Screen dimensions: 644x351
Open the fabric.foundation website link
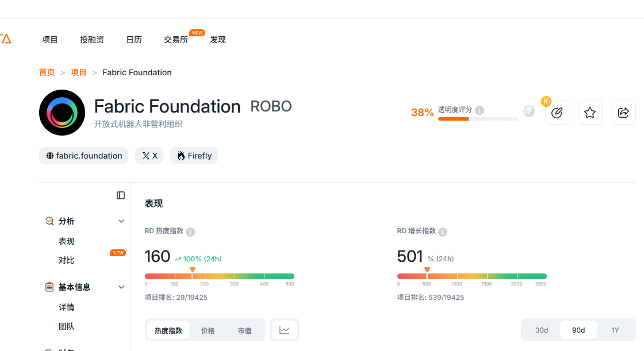(84, 156)
